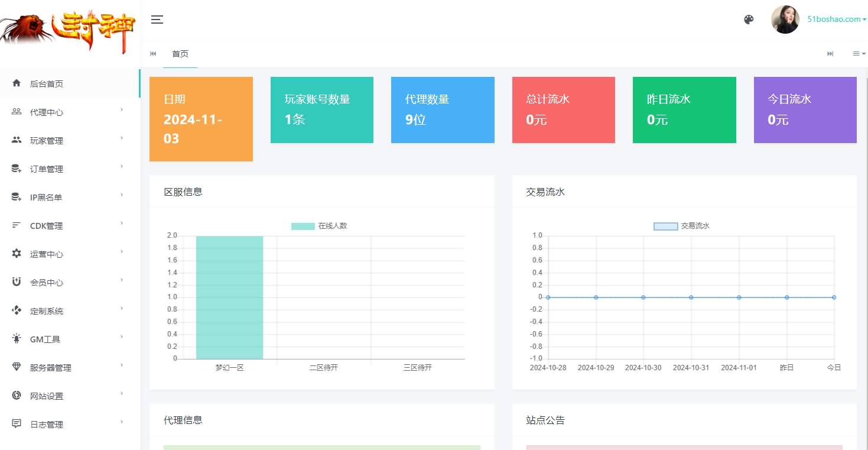Expand the 运营中心 sidebar menu
Screen dimensions: 868x450
pyautogui.click(x=47, y=254)
